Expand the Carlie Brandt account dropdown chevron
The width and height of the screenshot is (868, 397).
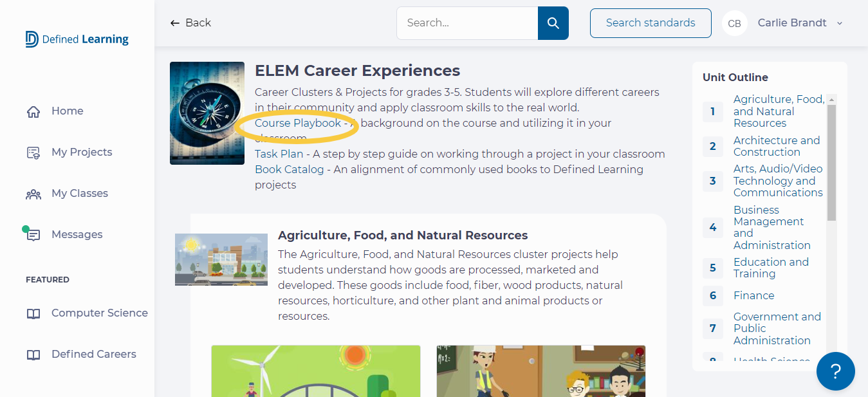point(840,23)
